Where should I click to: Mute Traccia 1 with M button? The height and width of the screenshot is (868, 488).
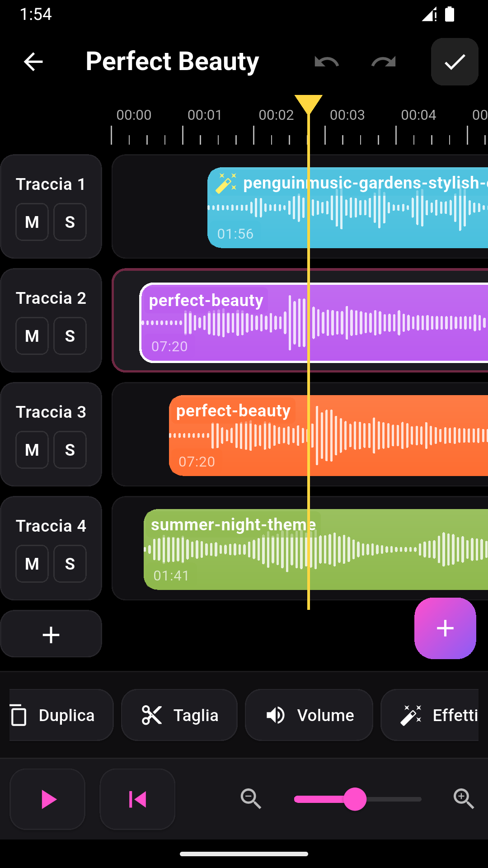[32, 222]
